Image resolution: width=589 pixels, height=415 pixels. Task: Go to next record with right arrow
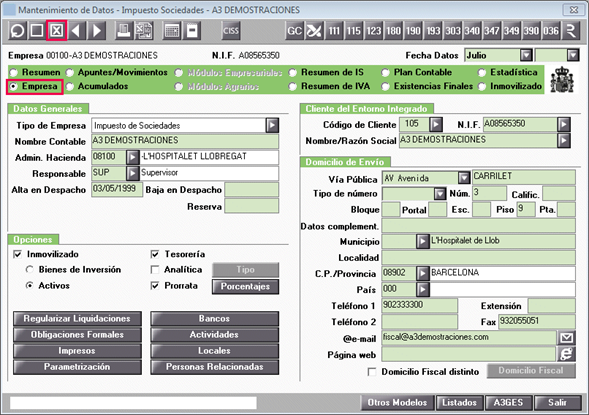click(97, 31)
